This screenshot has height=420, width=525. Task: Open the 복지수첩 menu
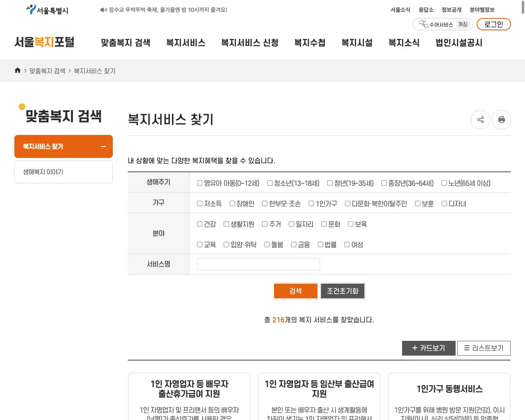[310, 43]
